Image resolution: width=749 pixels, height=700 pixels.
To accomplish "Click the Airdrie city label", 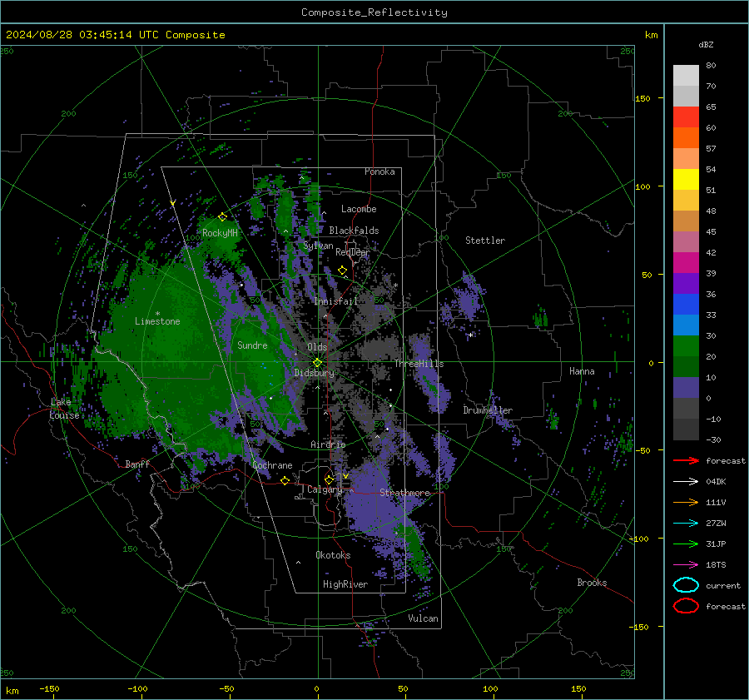I will pyautogui.click(x=328, y=444).
